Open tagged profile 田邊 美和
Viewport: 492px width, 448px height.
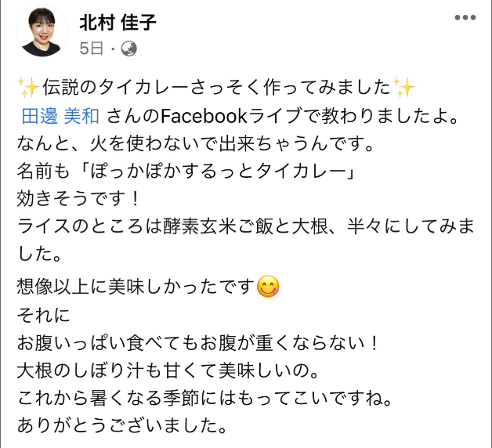[60, 116]
